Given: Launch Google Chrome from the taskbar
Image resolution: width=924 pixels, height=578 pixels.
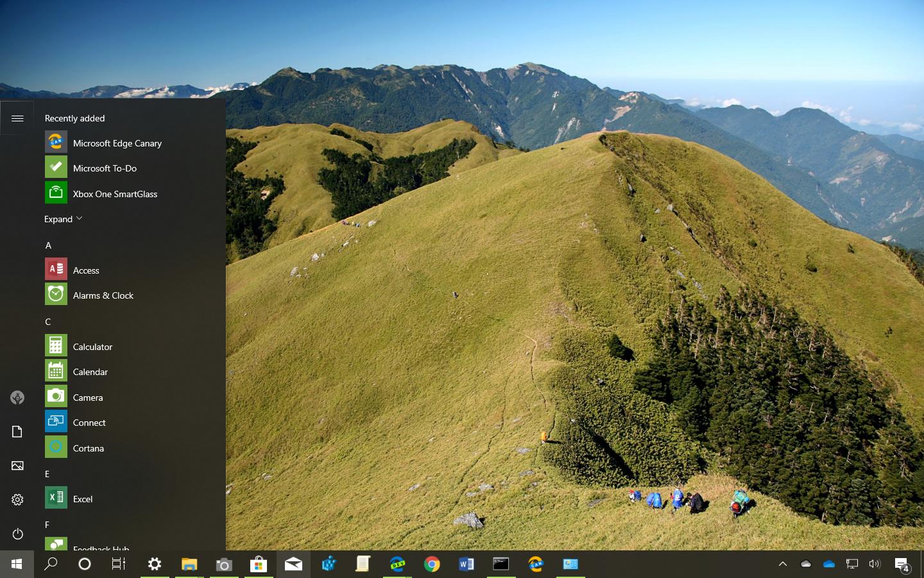Looking at the screenshot, I should pos(431,564).
